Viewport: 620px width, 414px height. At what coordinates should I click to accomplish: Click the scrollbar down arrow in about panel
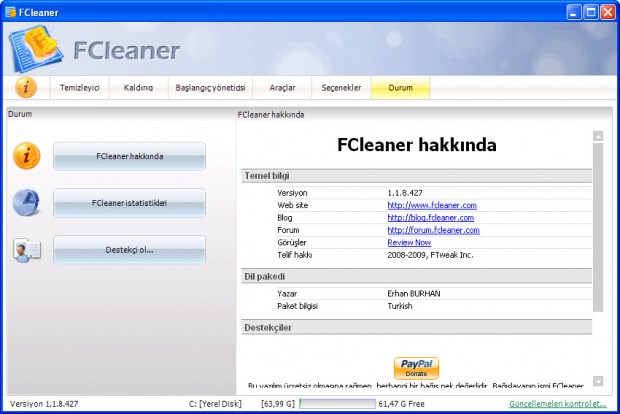pyautogui.click(x=598, y=381)
